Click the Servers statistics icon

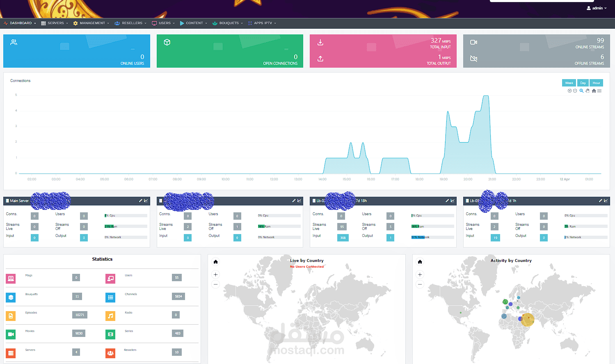pyautogui.click(x=11, y=353)
